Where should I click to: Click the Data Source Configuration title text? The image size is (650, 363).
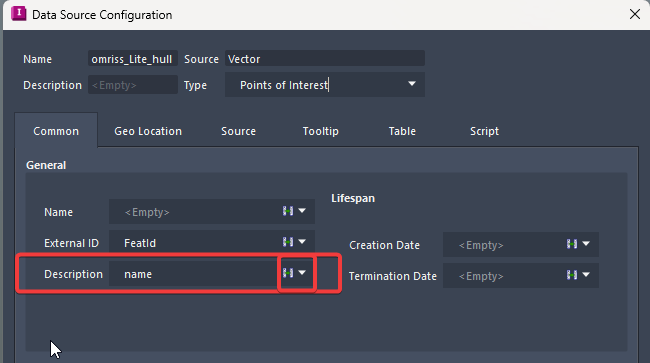point(102,15)
